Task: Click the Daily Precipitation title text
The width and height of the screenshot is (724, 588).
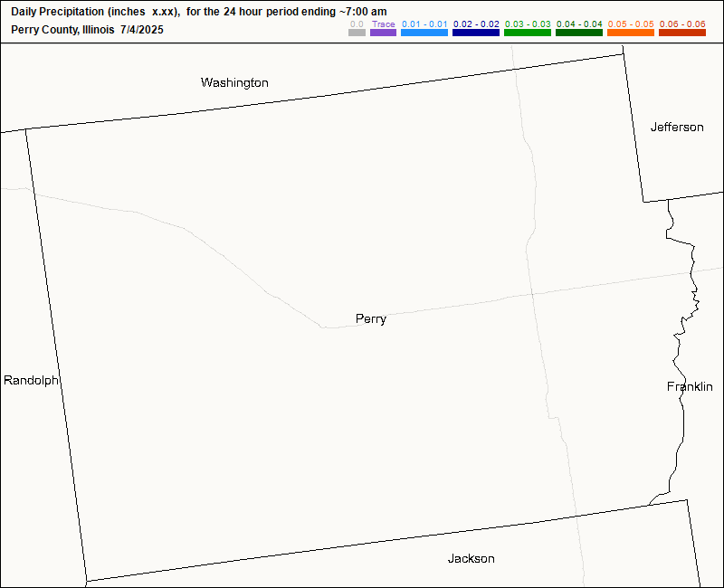Action: pyautogui.click(x=199, y=12)
